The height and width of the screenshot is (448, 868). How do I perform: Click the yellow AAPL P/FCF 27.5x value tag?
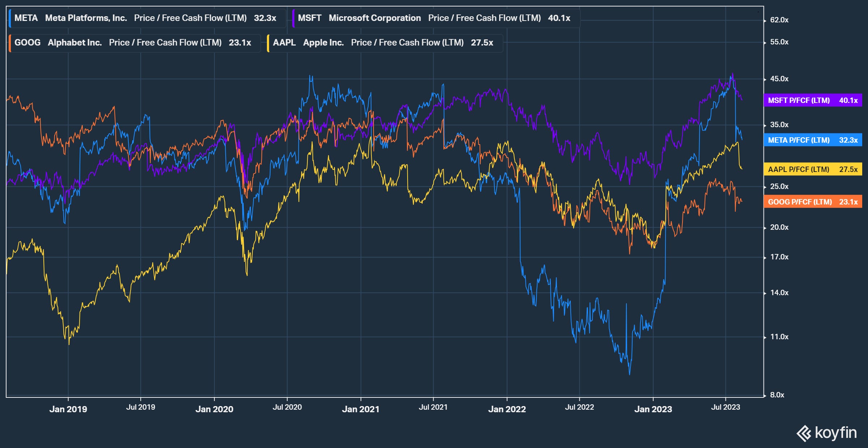point(813,169)
